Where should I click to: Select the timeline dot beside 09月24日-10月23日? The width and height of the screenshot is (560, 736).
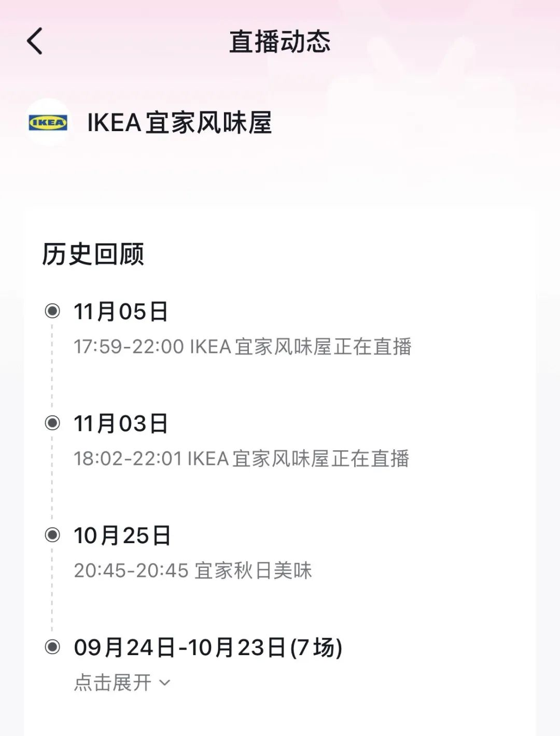[x=52, y=647]
